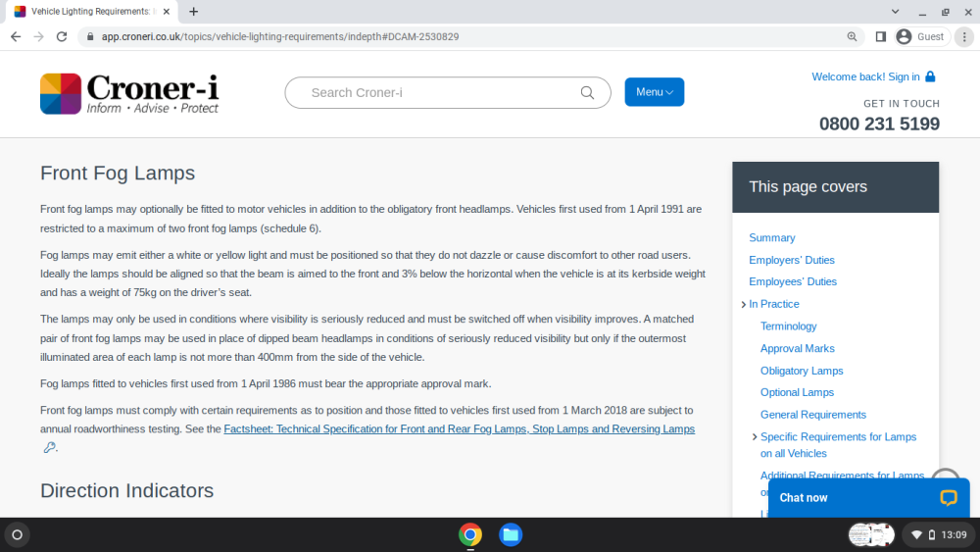Screen dimensions: 980x552
Task: Collapse the In Practice chevron
Action: [x=743, y=305]
